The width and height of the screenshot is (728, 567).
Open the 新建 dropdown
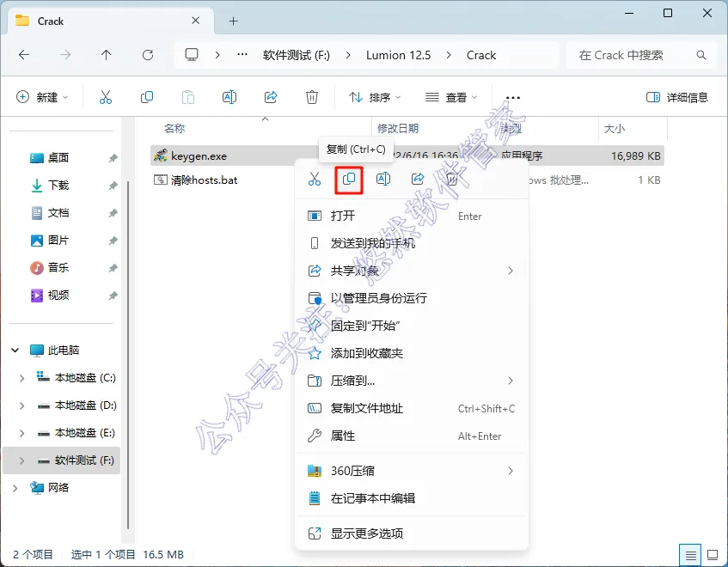click(42, 97)
